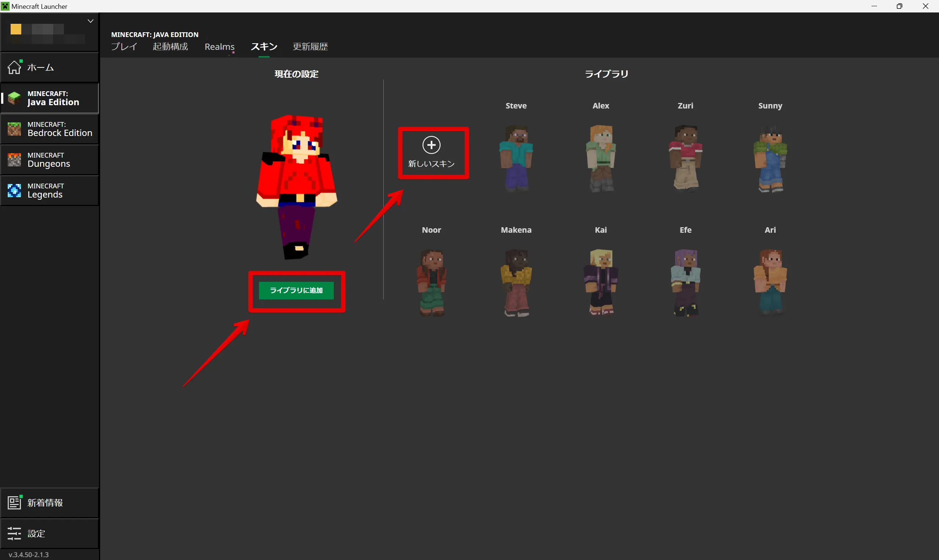Restore down the Minecraft Launcher window
Image resolution: width=939 pixels, height=560 pixels.
[x=900, y=7]
